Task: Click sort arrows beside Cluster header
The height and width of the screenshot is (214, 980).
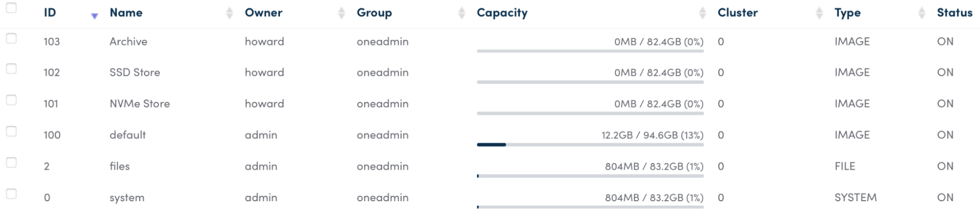Action: point(819,13)
